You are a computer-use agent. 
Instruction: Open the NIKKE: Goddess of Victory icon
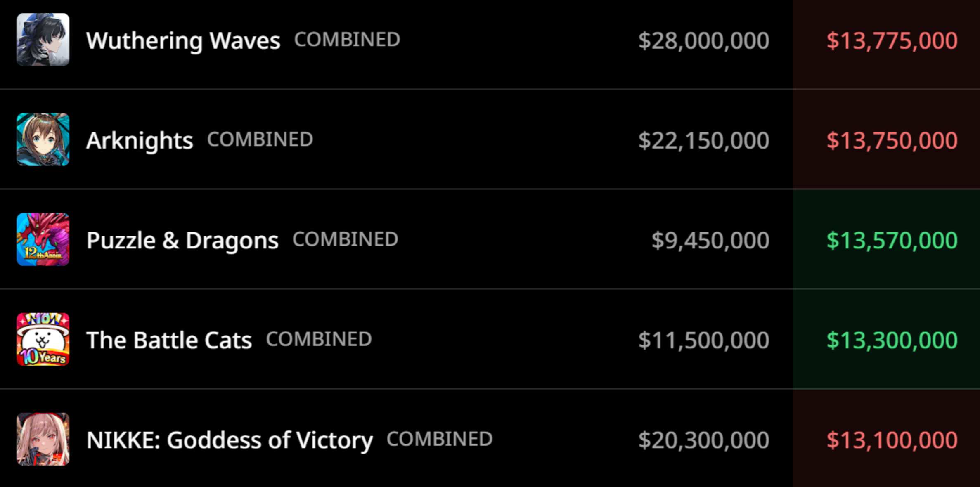[43, 439]
